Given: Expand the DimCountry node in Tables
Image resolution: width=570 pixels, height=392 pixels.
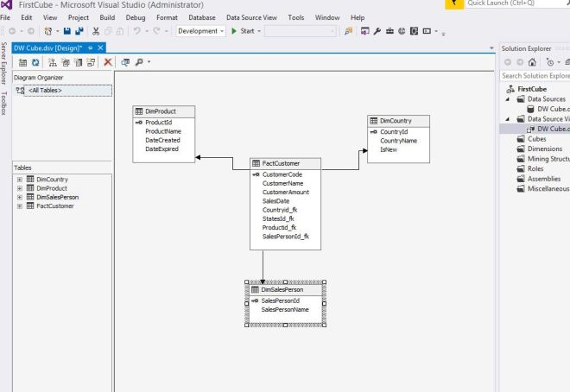Looking at the screenshot, I should 19,180.
